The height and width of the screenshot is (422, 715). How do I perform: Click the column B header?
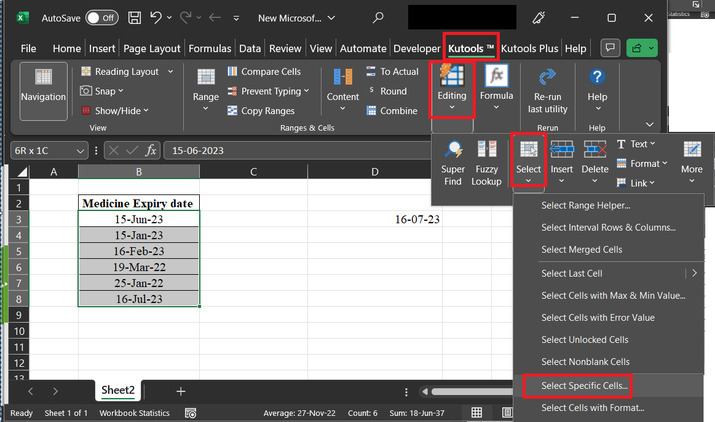[139, 172]
